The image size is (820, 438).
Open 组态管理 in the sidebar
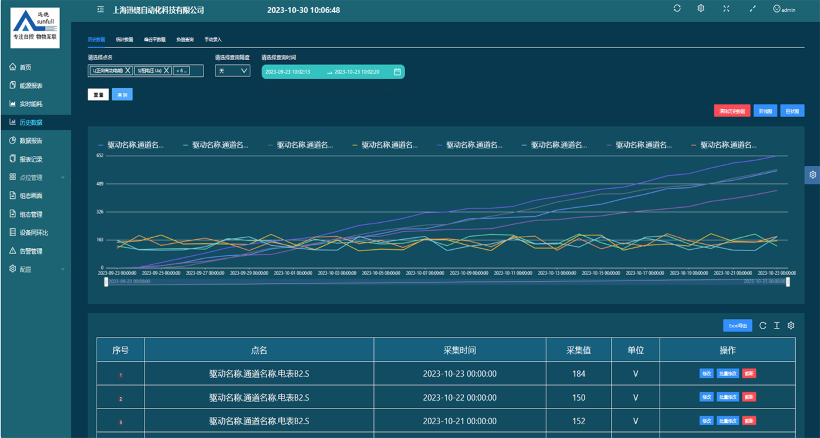(35, 214)
